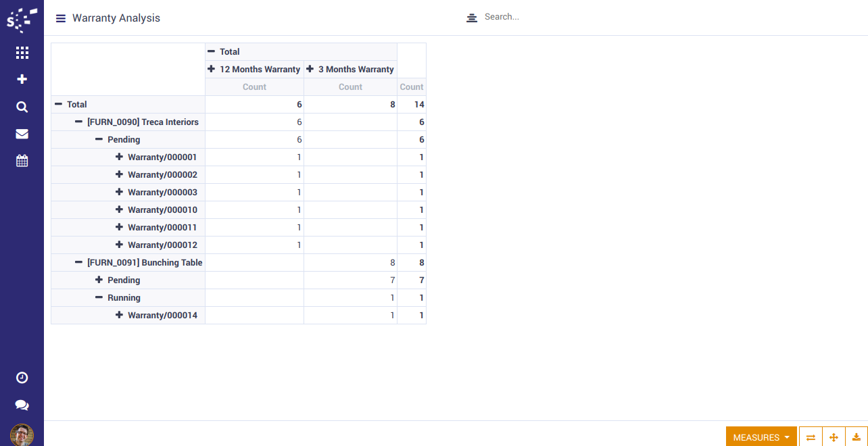Open the calendar icon in sidebar
The image size is (868, 446).
click(22, 161)
